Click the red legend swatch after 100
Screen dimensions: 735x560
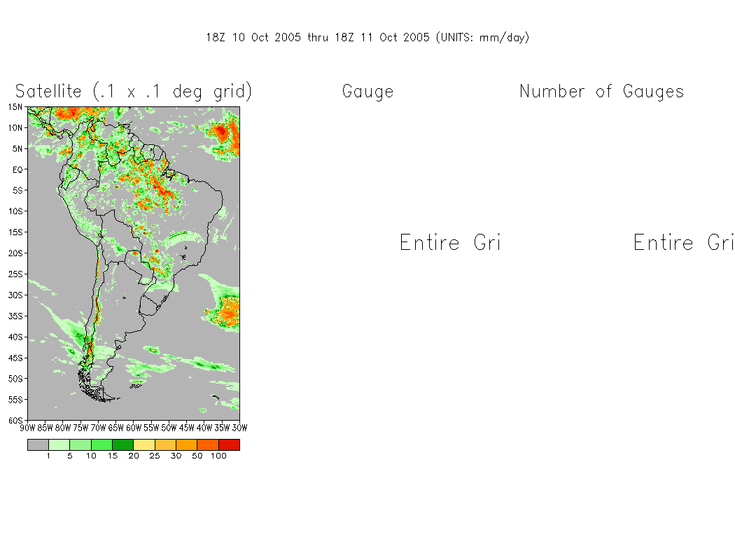tap(229, 444)
